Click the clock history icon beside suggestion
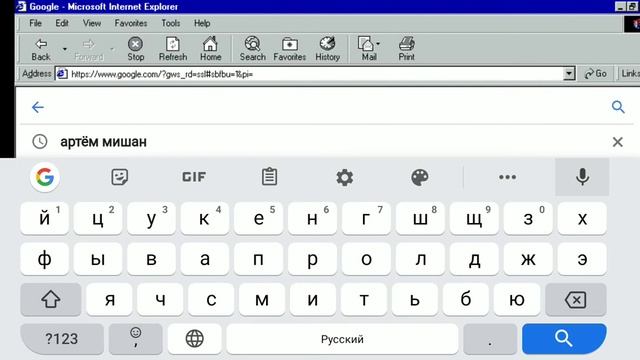The height and width of the screenshot is (360, 640). click(x=40, y=142)
